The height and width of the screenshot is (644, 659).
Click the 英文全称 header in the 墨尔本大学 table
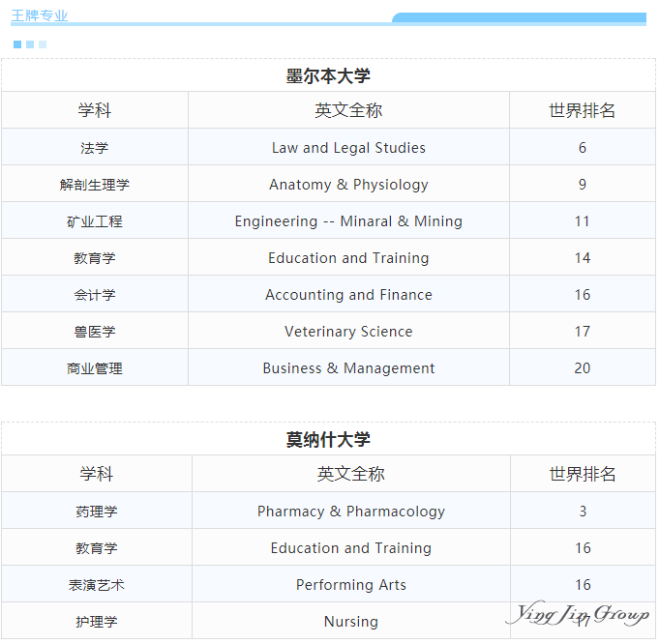click(x=348, y=110)
